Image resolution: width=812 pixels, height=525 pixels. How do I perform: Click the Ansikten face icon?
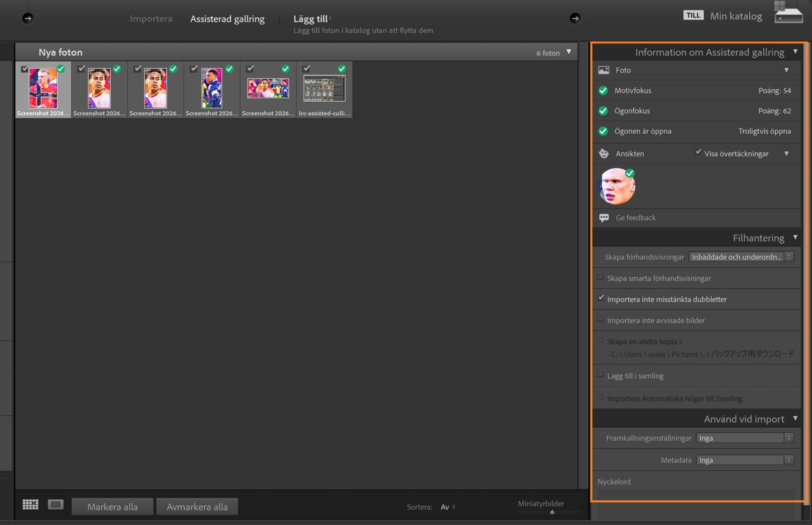coord(604,154)
